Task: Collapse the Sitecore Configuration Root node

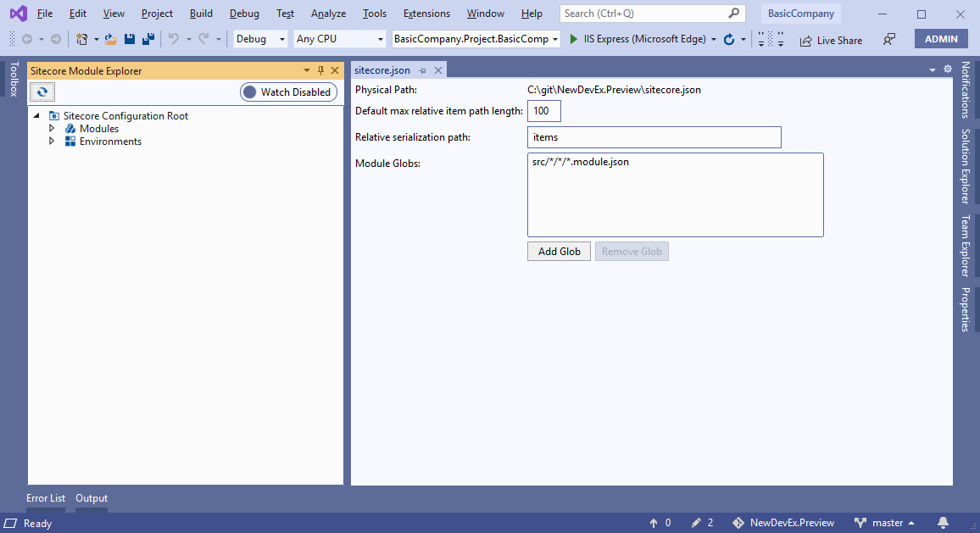Action: [36, 115]
